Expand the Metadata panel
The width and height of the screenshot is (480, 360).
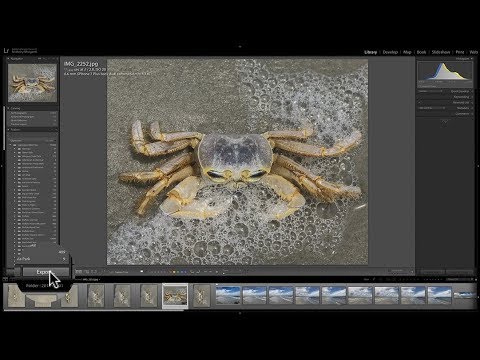(472, 108)
